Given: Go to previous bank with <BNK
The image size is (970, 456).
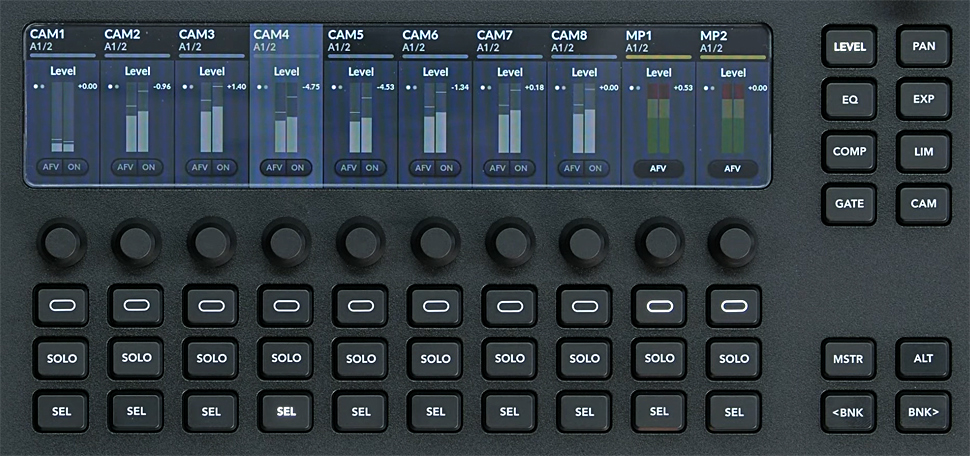Looking at the screenshot, I should 849,411.
